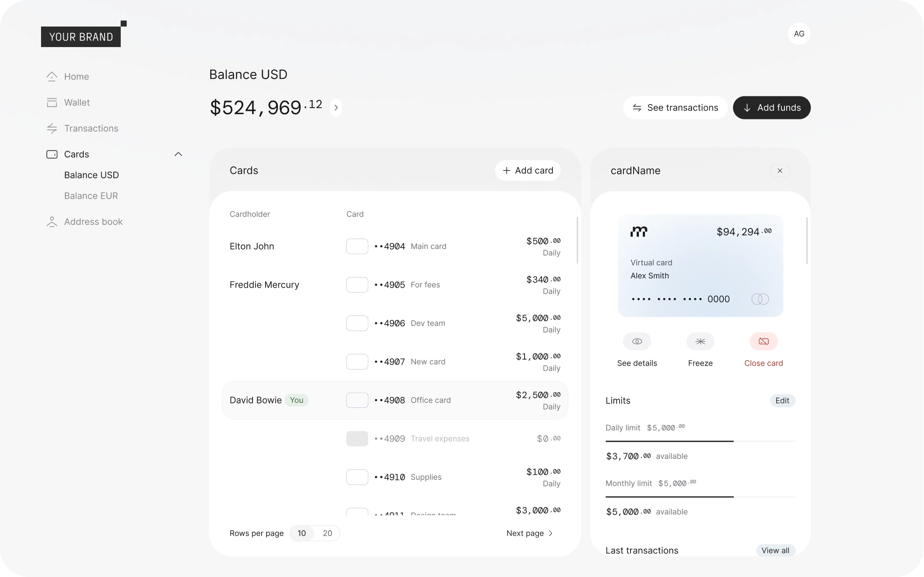Click the Transactions arrows icon in sidebar
This screenshot has height=577, width=924.
point(52,129)
